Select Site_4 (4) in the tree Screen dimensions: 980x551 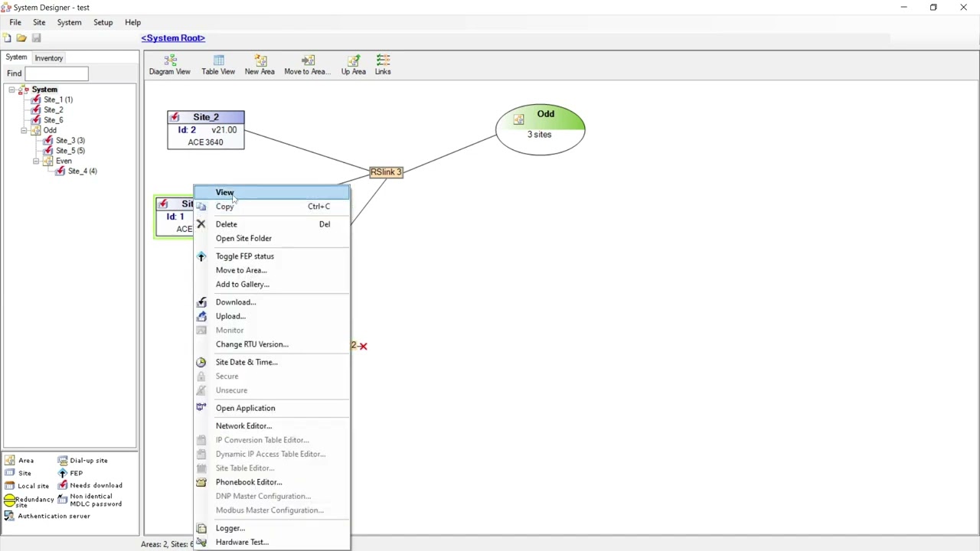(83, 171)
